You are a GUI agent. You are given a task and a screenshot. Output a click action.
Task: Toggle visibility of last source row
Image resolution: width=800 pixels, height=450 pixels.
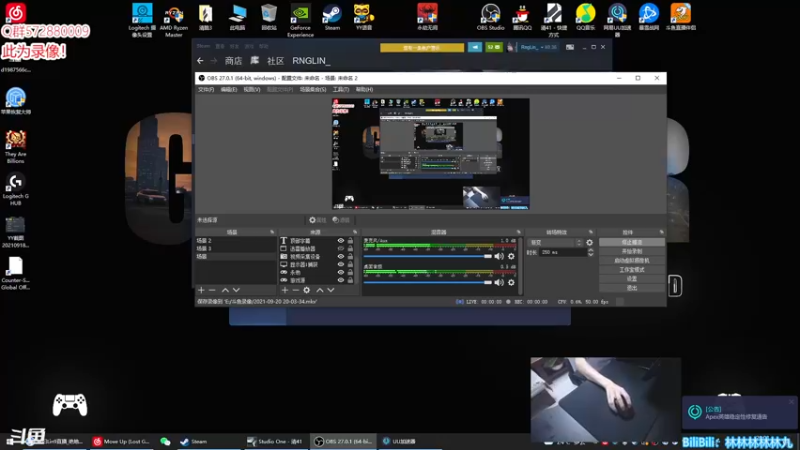341,280
